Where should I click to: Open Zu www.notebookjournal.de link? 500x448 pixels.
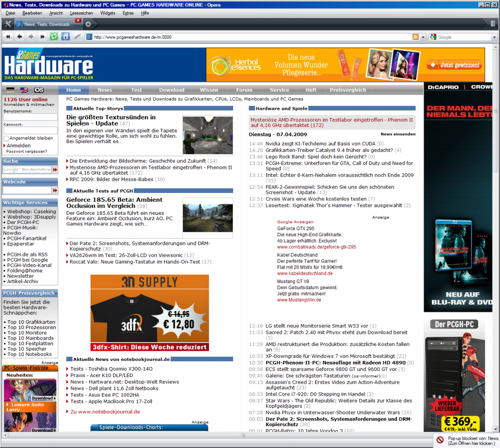[x=105, y=412]
